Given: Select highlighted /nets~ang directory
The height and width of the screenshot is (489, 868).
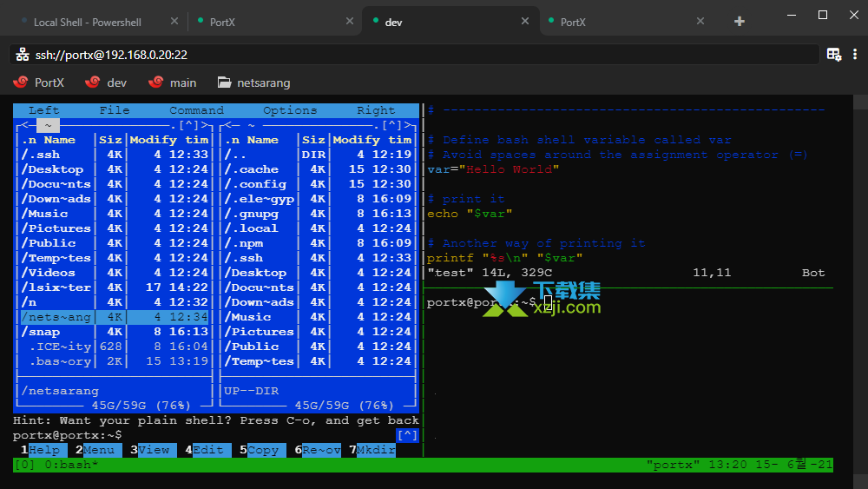Looking at the screenshot, I should 115,317.
